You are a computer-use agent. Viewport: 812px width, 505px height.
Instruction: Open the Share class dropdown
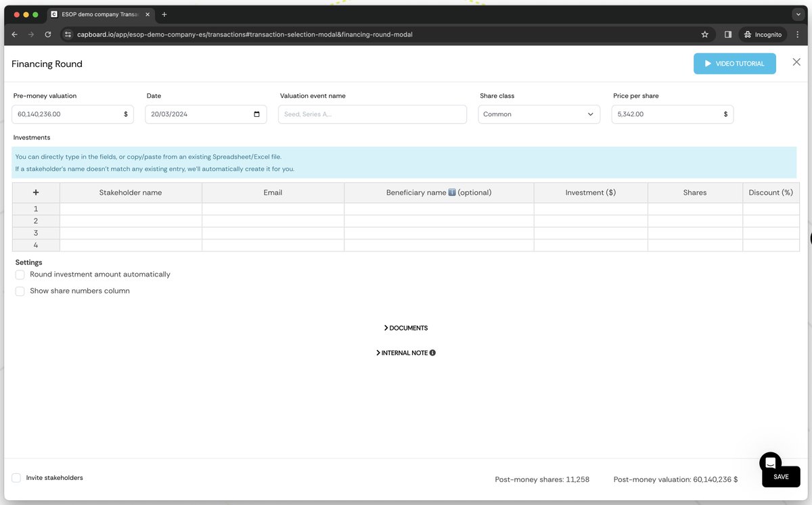coord(539,114)
